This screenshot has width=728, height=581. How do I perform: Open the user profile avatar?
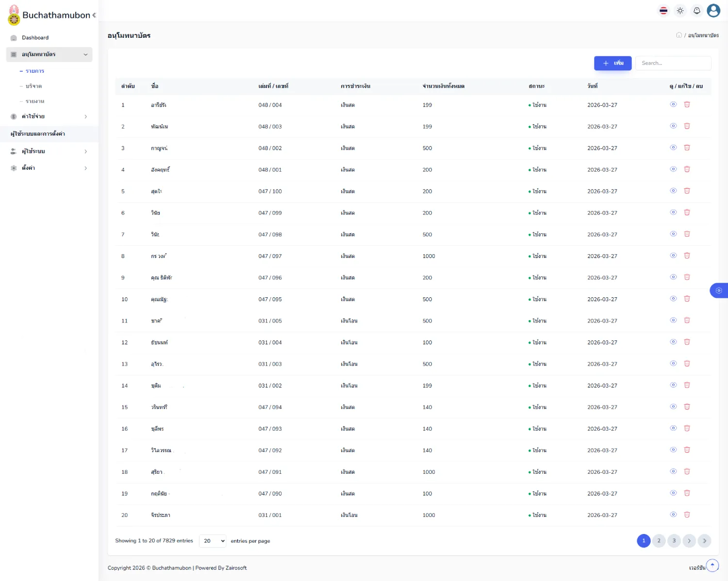click(713, 11)
